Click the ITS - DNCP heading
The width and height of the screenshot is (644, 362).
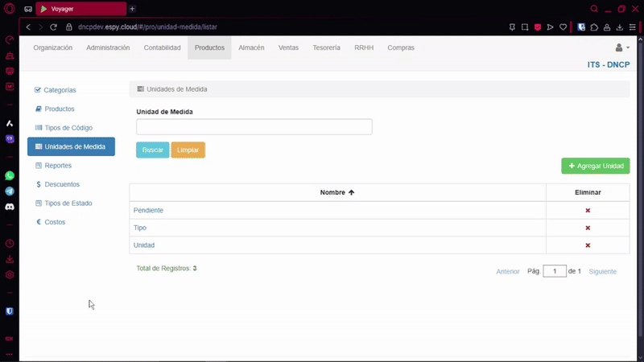(x=609, y=65)
